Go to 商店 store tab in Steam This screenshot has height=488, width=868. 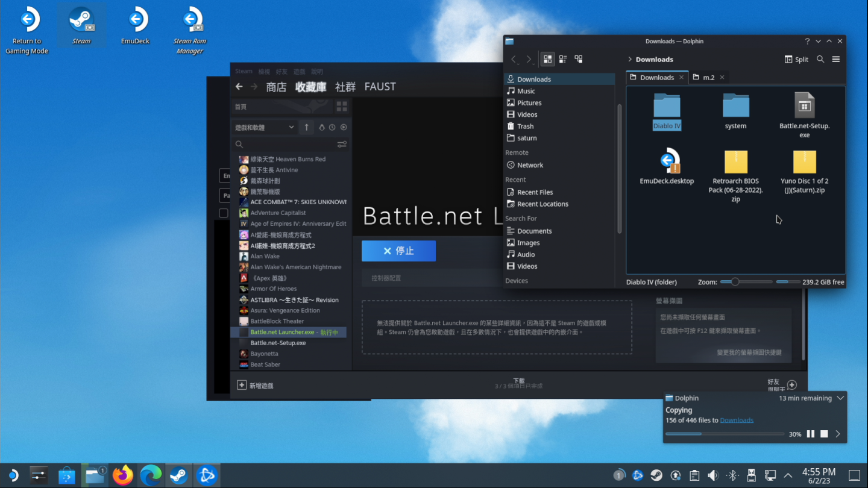tap(276, 87)
